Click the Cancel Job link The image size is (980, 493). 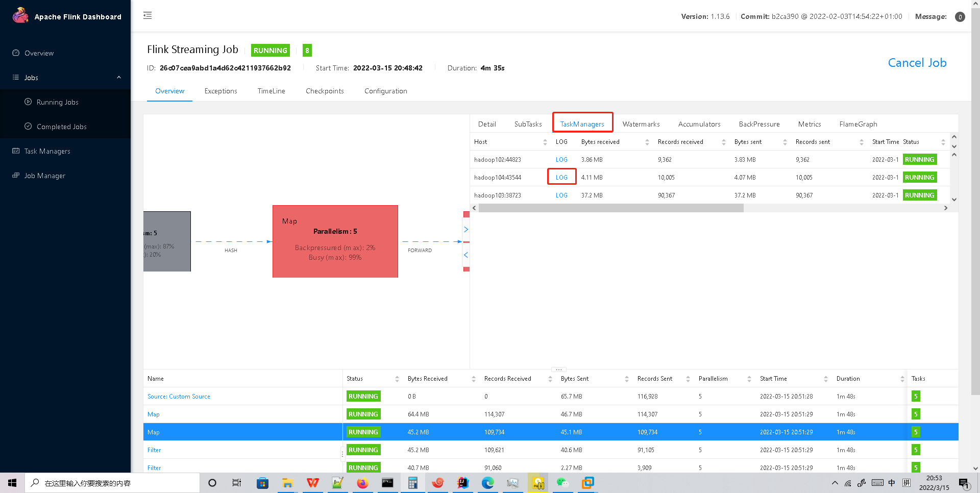(x=917, y=63)
